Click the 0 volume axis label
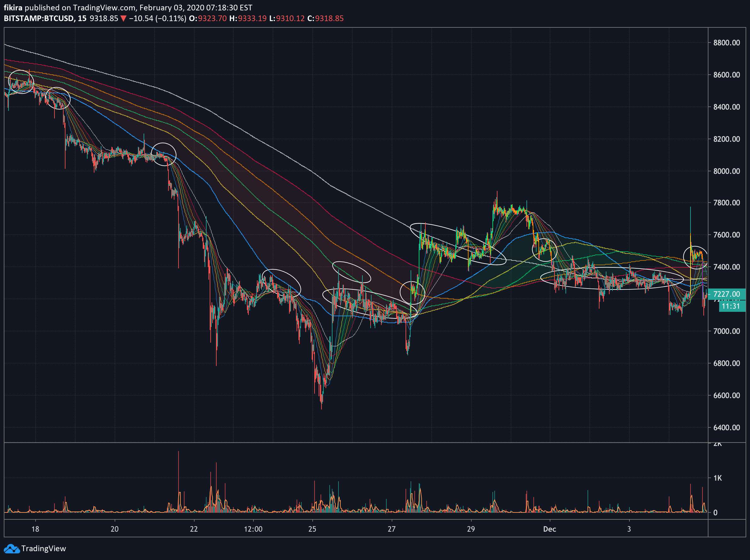The image size is (750, 560). (715, 512)
